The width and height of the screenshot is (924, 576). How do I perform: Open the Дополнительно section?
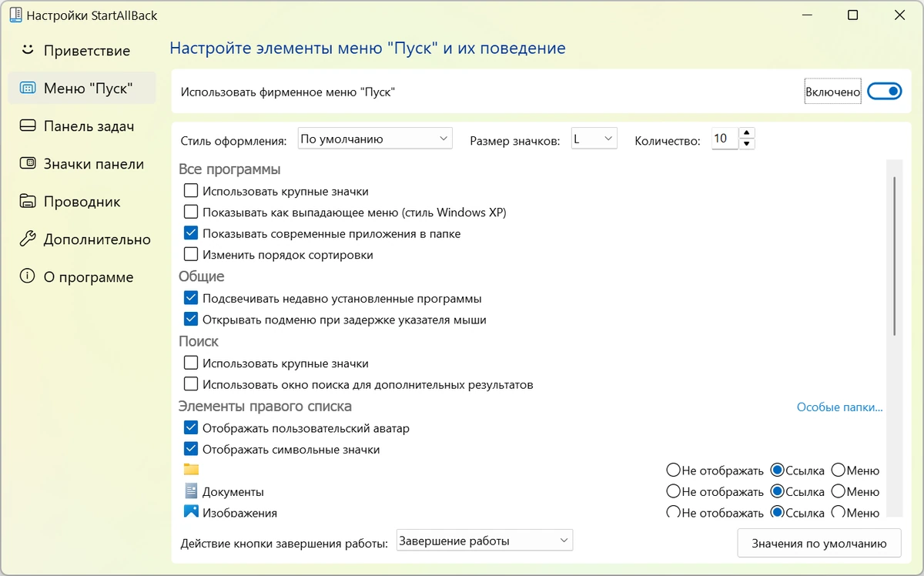82,239
